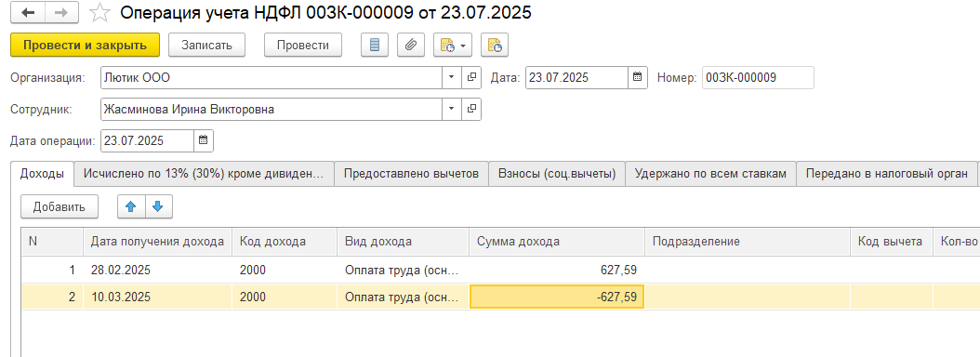Add a new row with Добавить
Screen dimensions: 980x357
(x=60, y=207)
